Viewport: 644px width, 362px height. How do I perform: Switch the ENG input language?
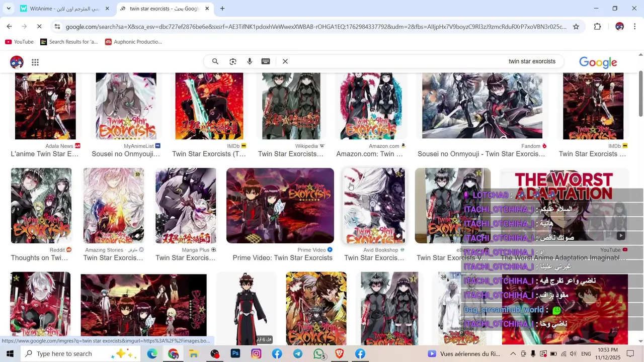[x=586, y=354]
